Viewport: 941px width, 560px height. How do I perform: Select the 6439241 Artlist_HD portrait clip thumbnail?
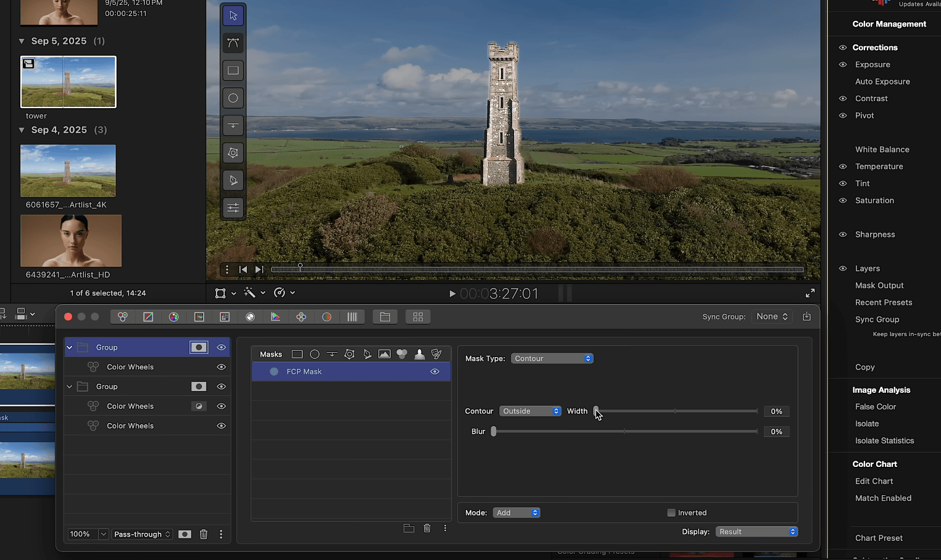[71, 241]
